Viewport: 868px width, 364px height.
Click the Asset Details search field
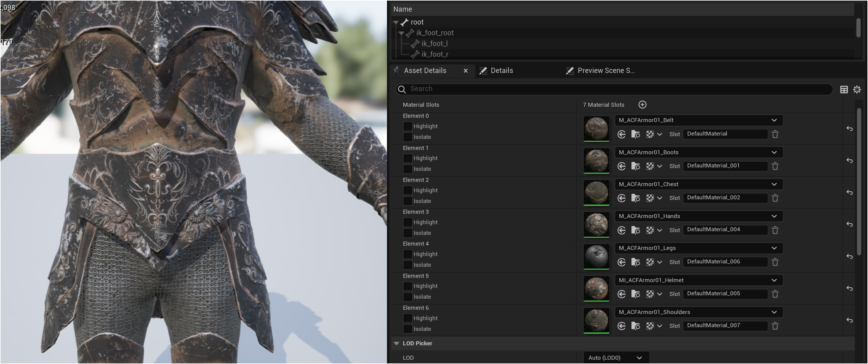click(614, 89)
